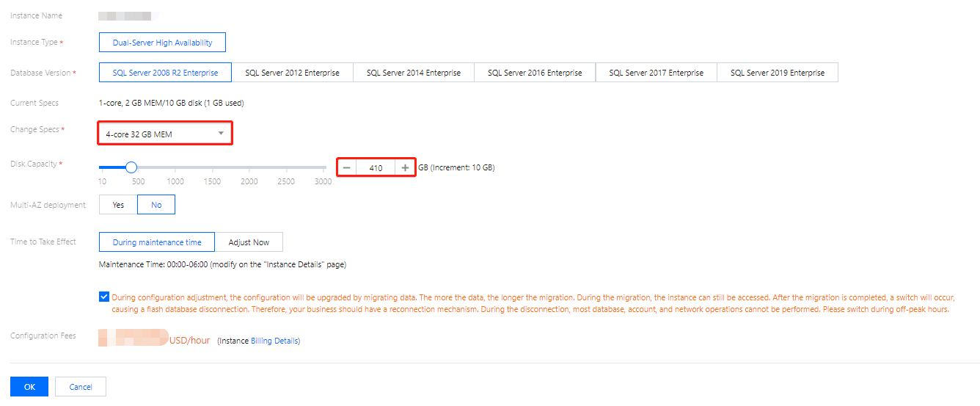Screen dimensions: 980x406
Task: Choose SQL Server 2014 Enterprise version
Action: click(414, 73)
